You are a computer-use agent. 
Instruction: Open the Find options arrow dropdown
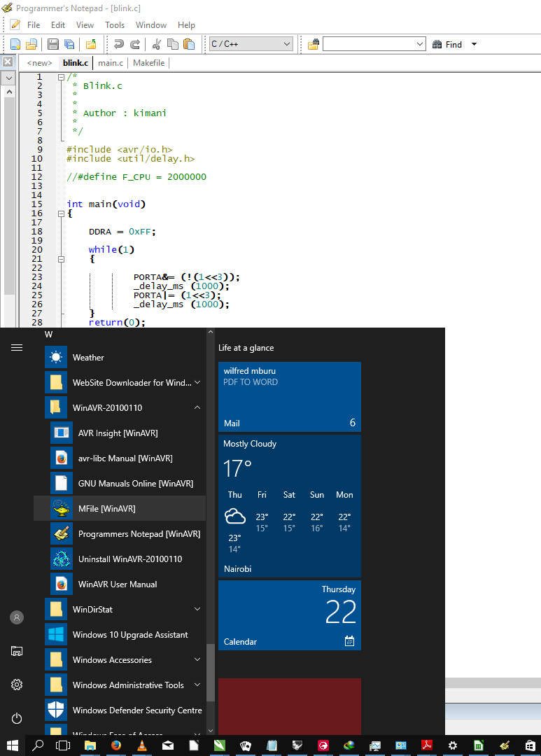click(x=474, y=44)
